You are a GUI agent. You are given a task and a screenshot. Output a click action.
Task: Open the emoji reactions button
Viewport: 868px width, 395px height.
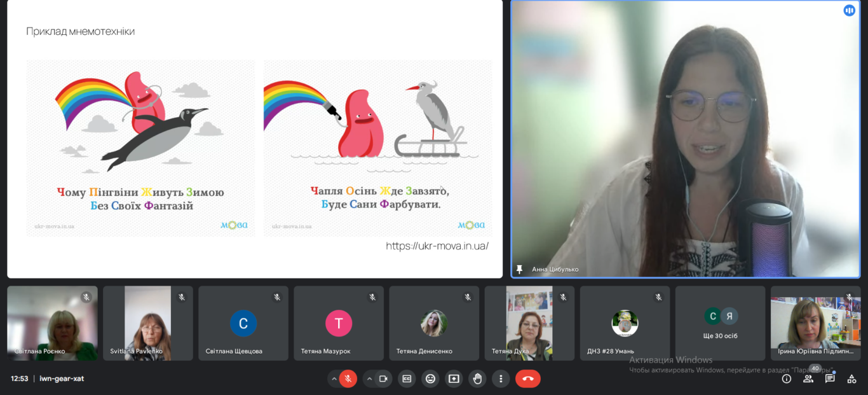tap(430, 378)
